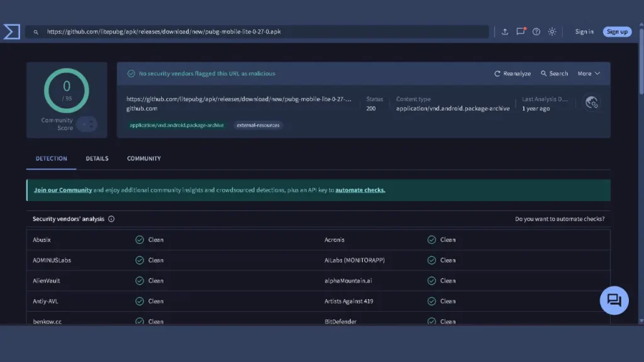
Task: Select the DETECTION tab
Action: tap(52, 158)
